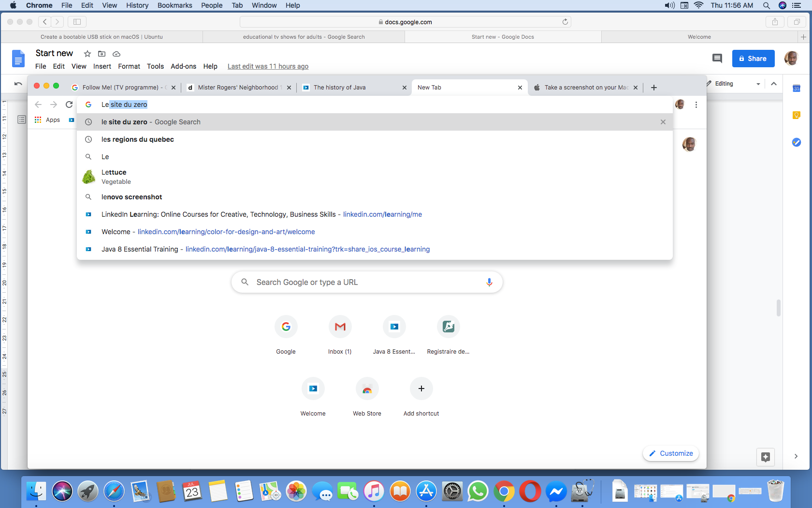812x508 pixels.
Task: Click the Search Google or type URL box
Action: point(367,282)
